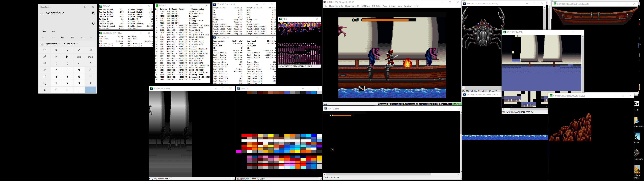Image resolution: width=644 pixels, height=181 pixels.
Task: Click the TEXT BUFFER horizontal scrollbar
Action: (391, 174)
